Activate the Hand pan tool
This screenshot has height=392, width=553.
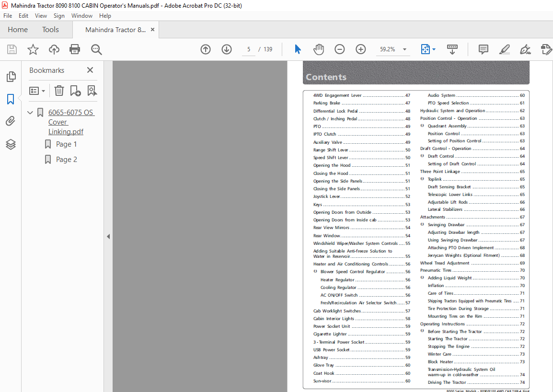pos(319,49)
